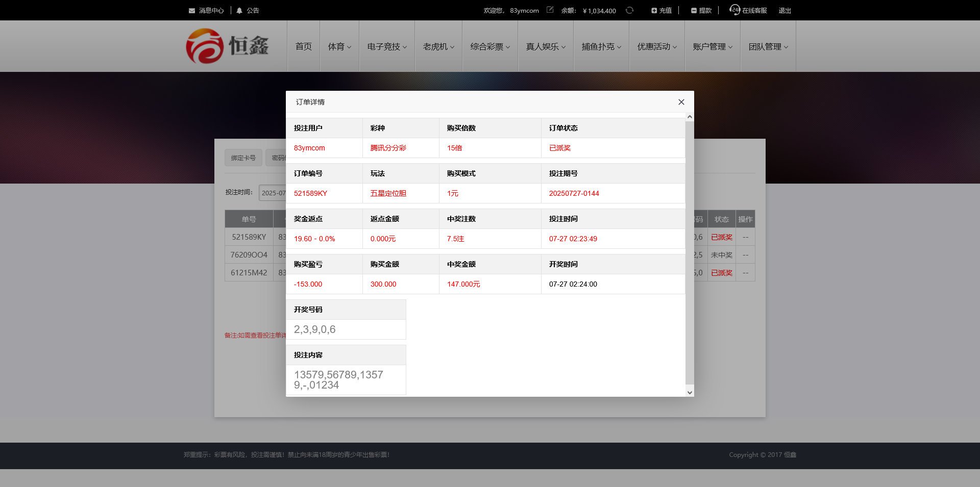Screen dimensions: 980x487
Task: Expand the 电子竞技 menu
Action: (x=387, y=46)
